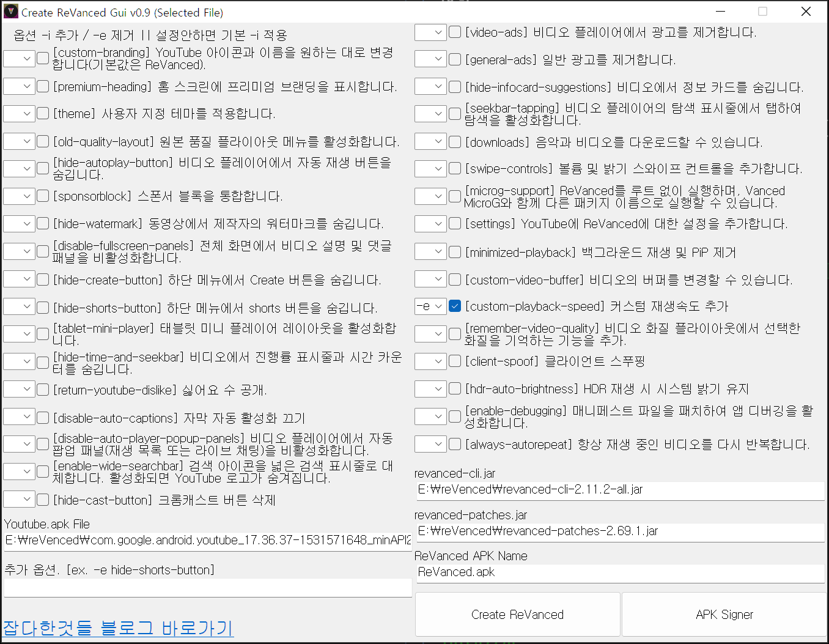The width and height of the screenshot is (829, 644).
Task: Tick the downloads patch checkbox
Action: pyautogui.click(x=455, y=142)
